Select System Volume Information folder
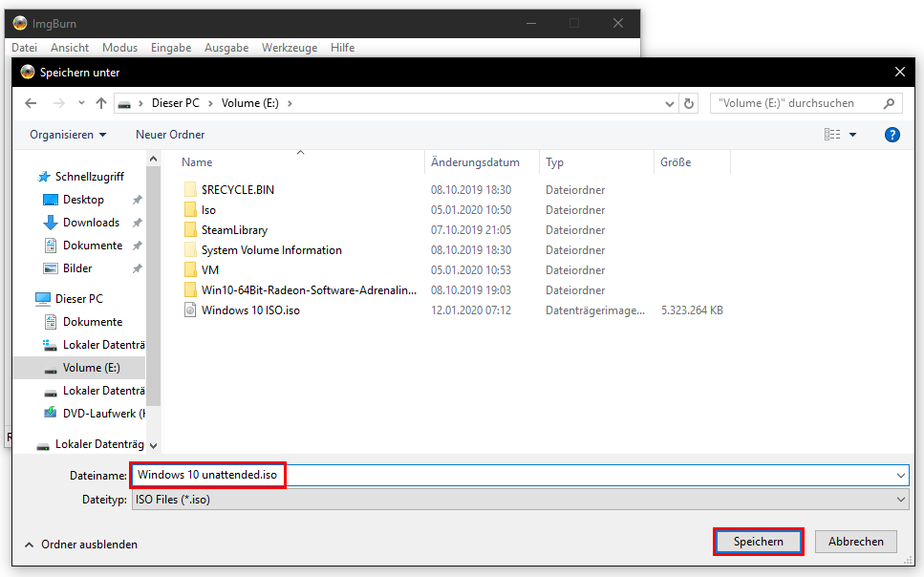The height and width of the screenshot is (577, 924). tap(271, 250)
